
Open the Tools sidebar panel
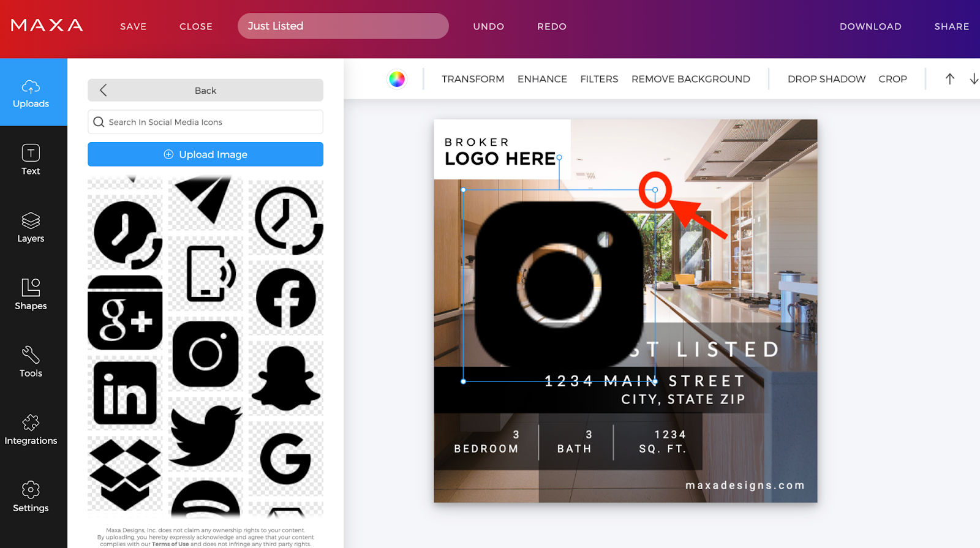point(31,362)
